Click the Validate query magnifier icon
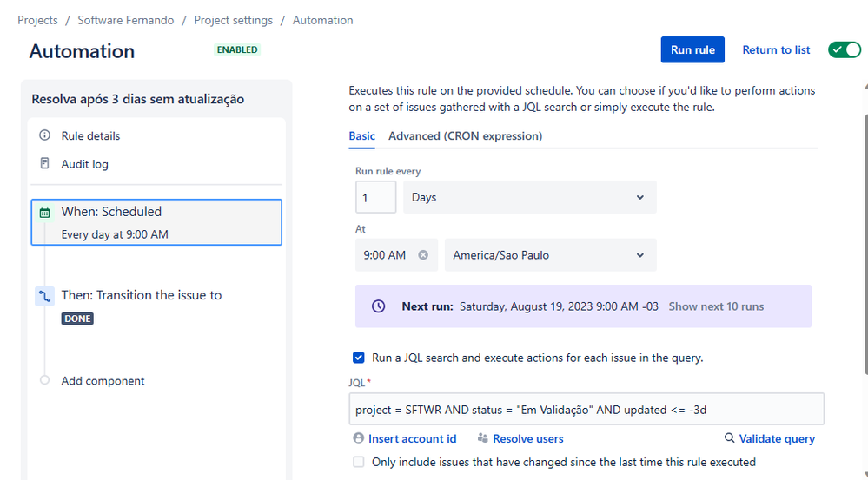868x480 pixels. coord(730,438)
